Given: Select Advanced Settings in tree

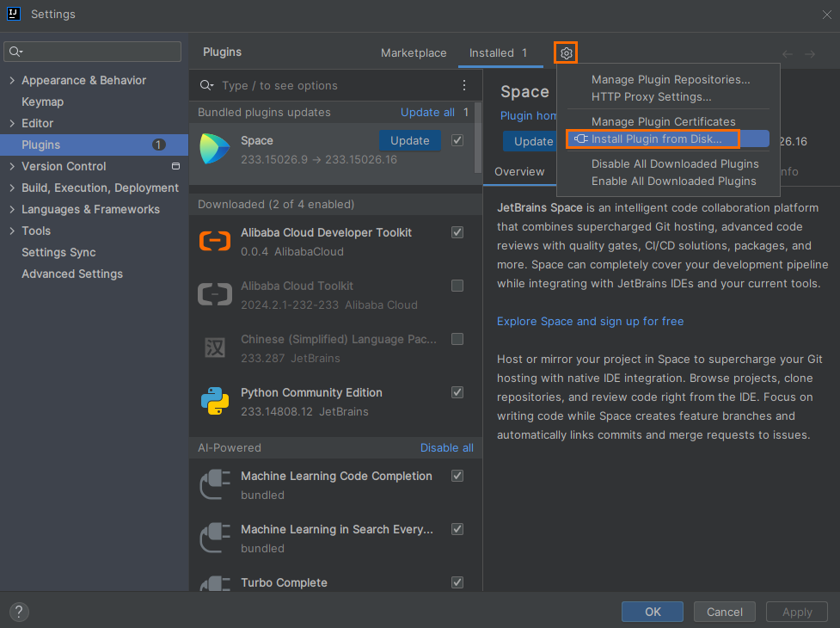Looking at the screenshot, I should [x=71, y=274].
